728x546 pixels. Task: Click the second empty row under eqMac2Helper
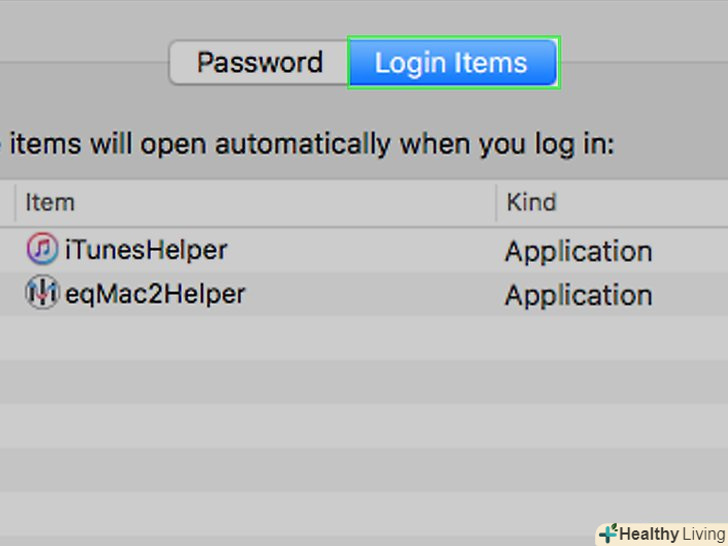250,382
